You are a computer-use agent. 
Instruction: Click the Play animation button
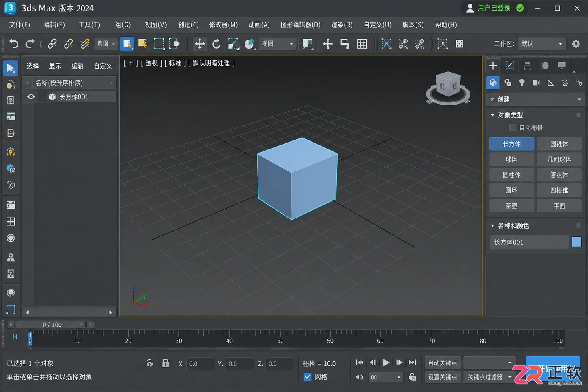(x=386, y=362)
